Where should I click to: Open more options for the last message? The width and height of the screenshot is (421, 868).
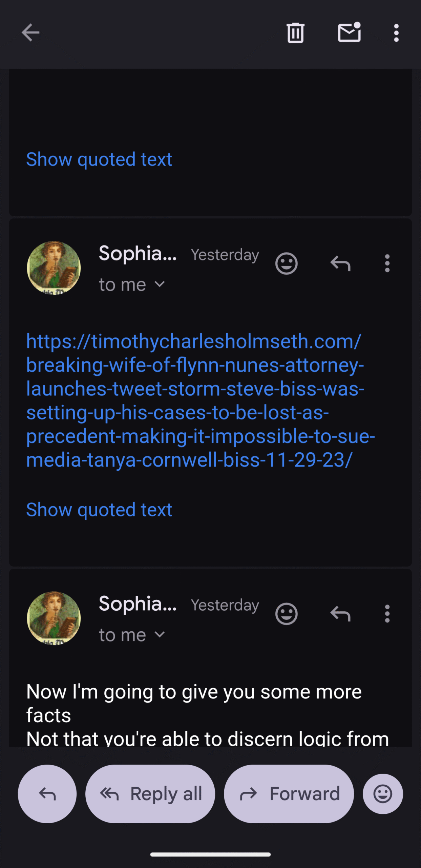coord(387,614)
